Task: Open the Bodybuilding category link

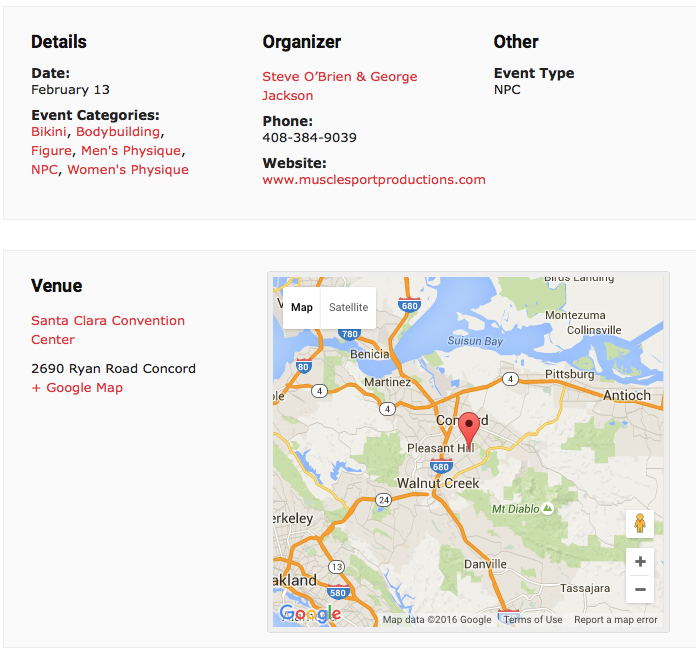Action: [x=118, y=132]
